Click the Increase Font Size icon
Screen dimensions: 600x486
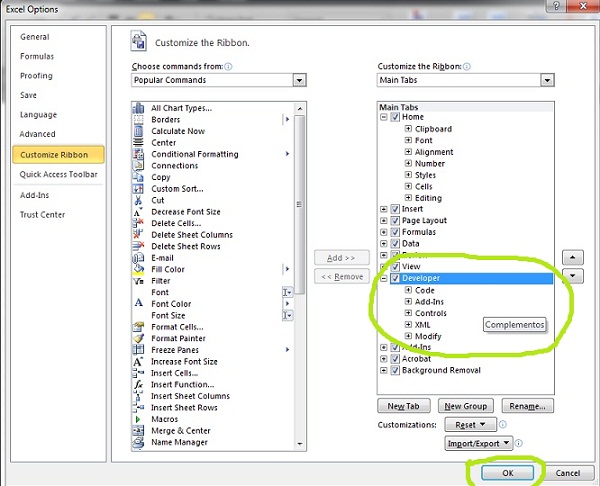(138, 361)
